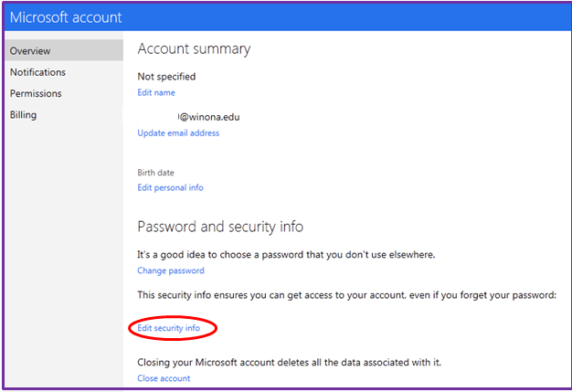
Task: Click the Close account link
Action: [164, 378]
